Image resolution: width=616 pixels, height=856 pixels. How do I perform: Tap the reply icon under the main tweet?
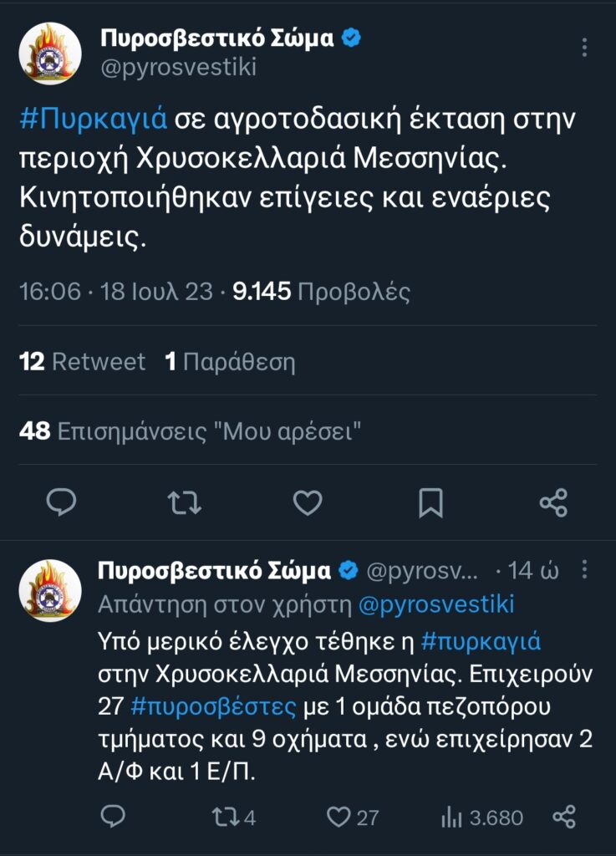coord(61,502)
